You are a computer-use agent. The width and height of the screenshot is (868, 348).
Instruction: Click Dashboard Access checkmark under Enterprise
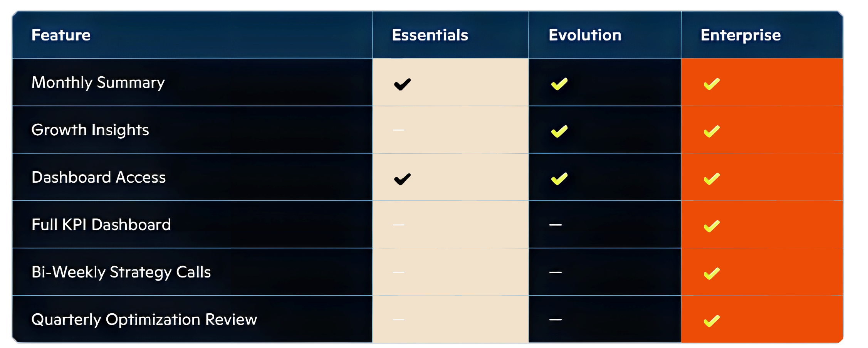[x=712, y=179]
